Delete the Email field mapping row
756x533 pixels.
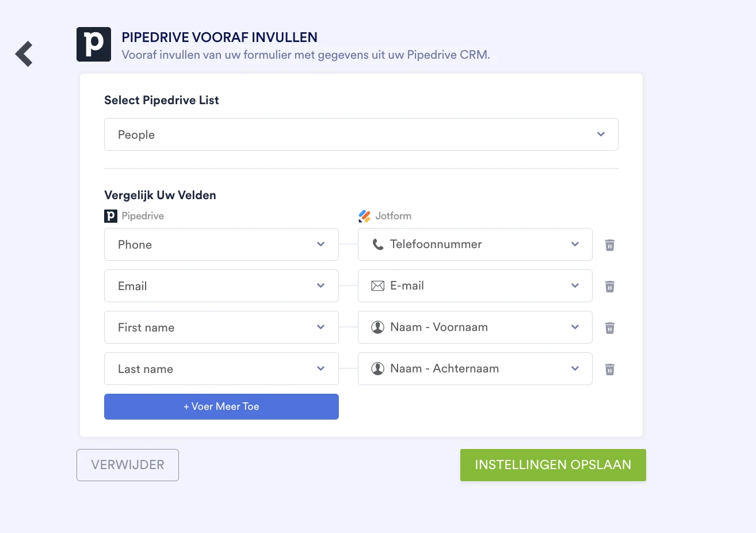click(x=609, y=286)
